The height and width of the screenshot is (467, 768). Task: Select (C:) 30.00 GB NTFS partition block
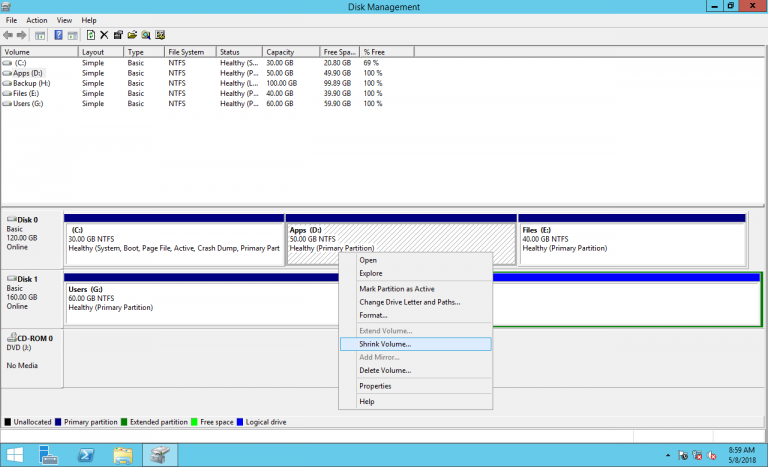point(174,240)
